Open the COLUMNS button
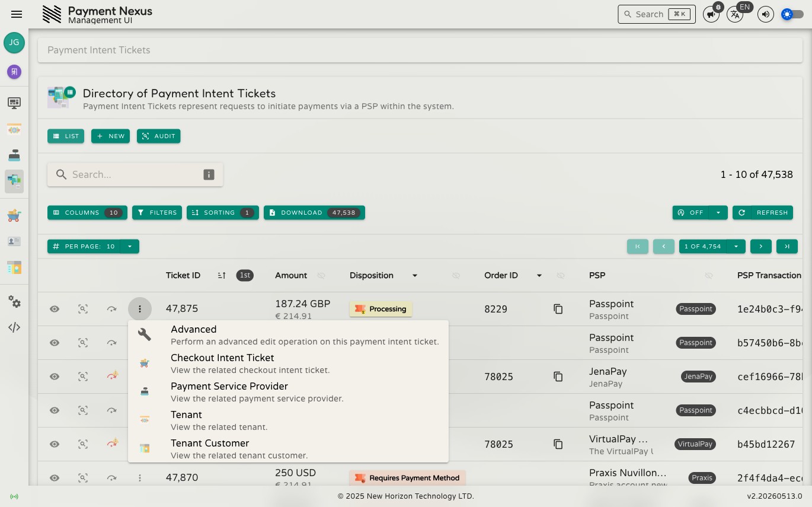The height and width of the screenshot is (507, 812). click(87, 212)
